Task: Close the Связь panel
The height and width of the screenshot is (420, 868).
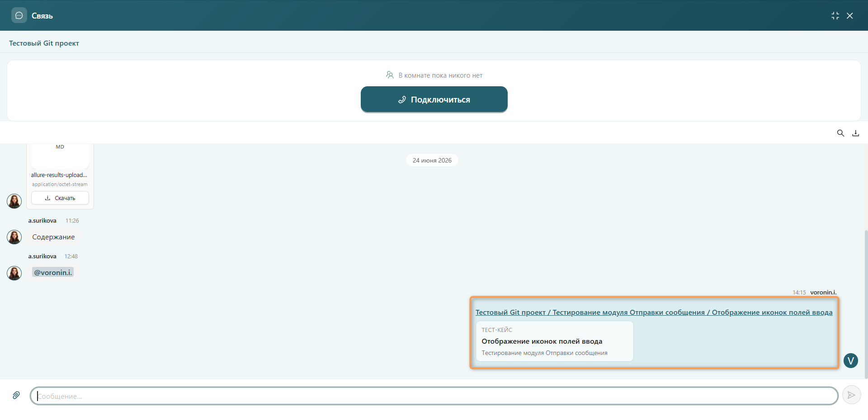Action: (x=850, y=16)
